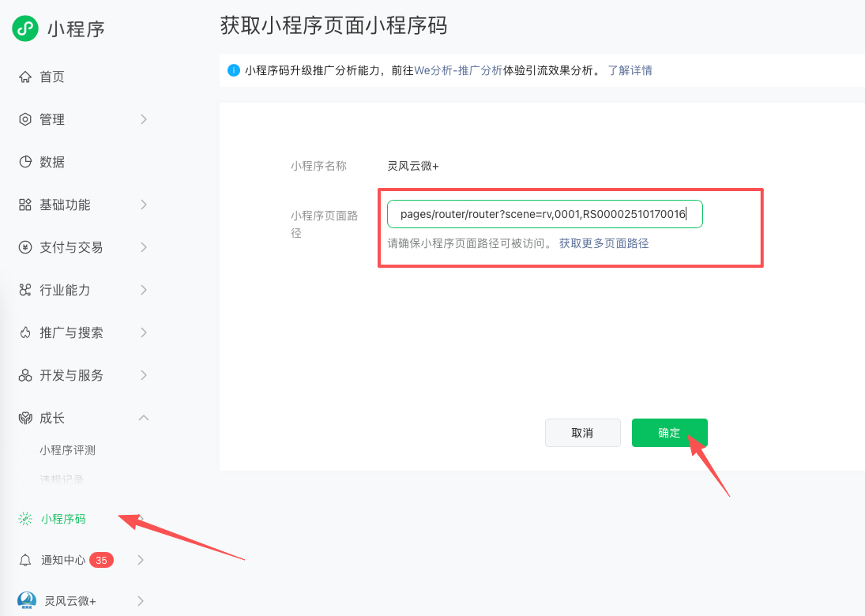This screenshot has width=865, height=616.
Task: Click the home icon beside 首页
Action: pos(25,77)
